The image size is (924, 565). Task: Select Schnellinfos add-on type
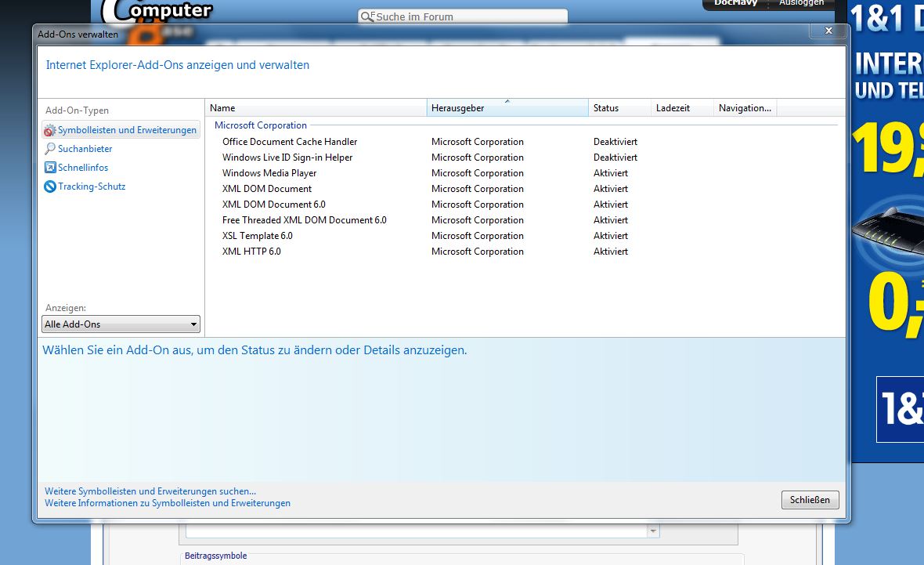coord(83,168)
